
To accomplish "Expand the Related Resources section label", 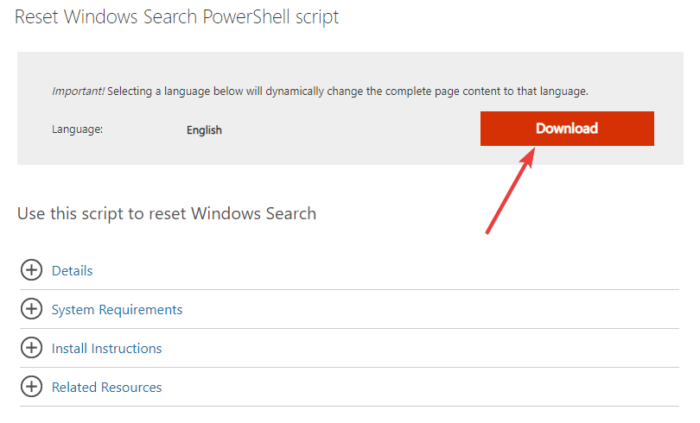I will point(107,387).
